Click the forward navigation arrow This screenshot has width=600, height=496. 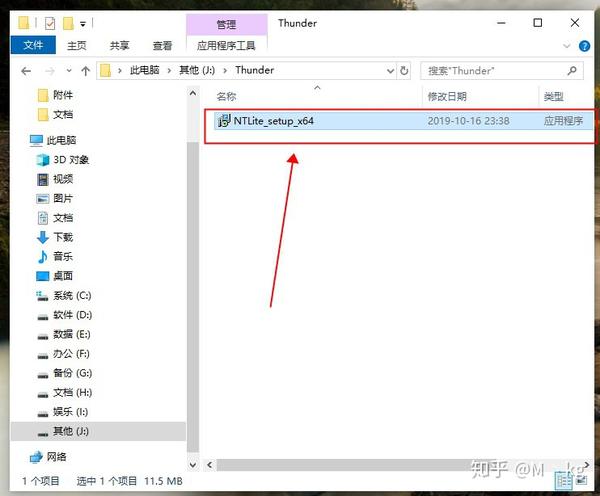pyautogui.click(x=50, y=71)
